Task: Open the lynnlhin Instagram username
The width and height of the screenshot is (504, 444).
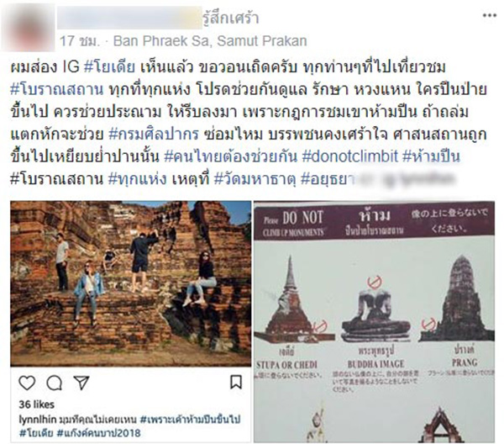Action: tap(38, 420)
